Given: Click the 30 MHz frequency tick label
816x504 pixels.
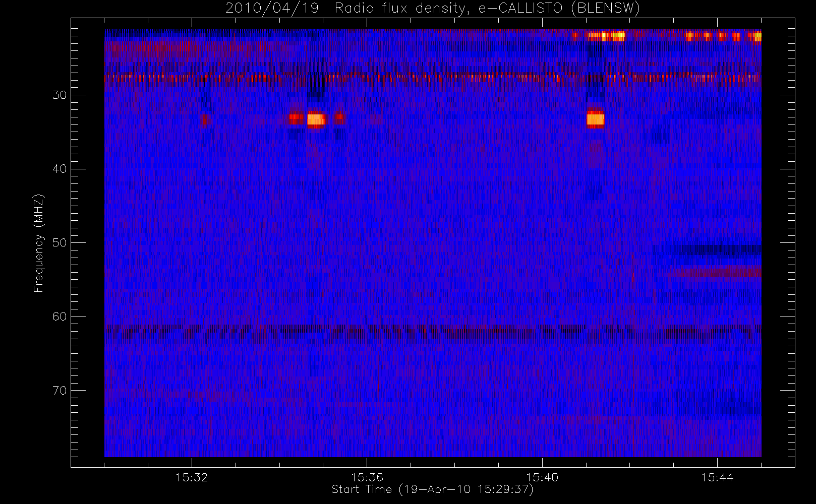Looking at the screenshot, I should click(60, 95).
